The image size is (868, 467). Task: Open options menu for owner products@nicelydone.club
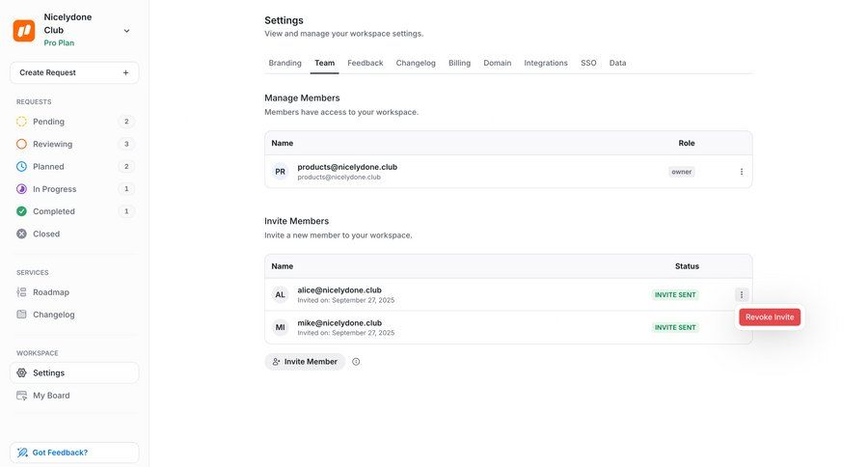coord(742,172)
